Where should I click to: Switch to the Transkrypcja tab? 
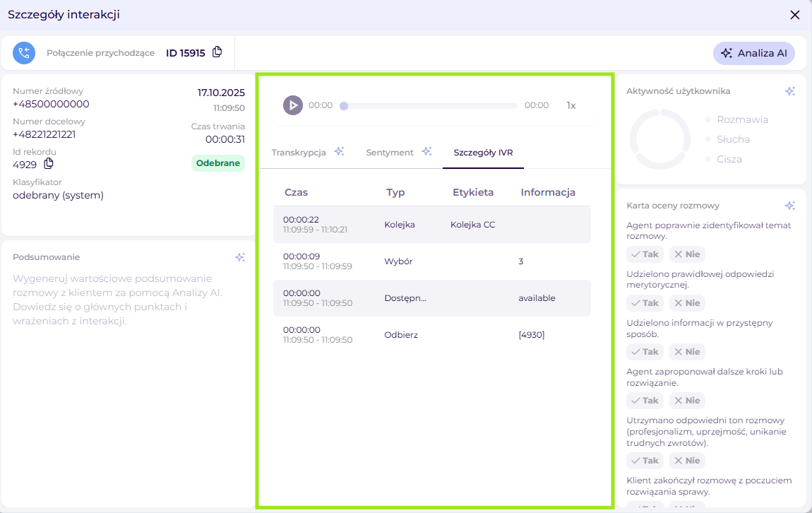[299, 153]
